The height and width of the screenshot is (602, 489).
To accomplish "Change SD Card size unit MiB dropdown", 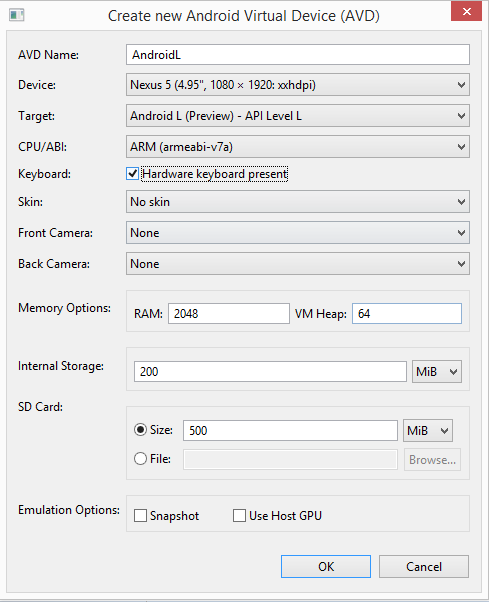I will pyautogui.click(x=428, y=431).
